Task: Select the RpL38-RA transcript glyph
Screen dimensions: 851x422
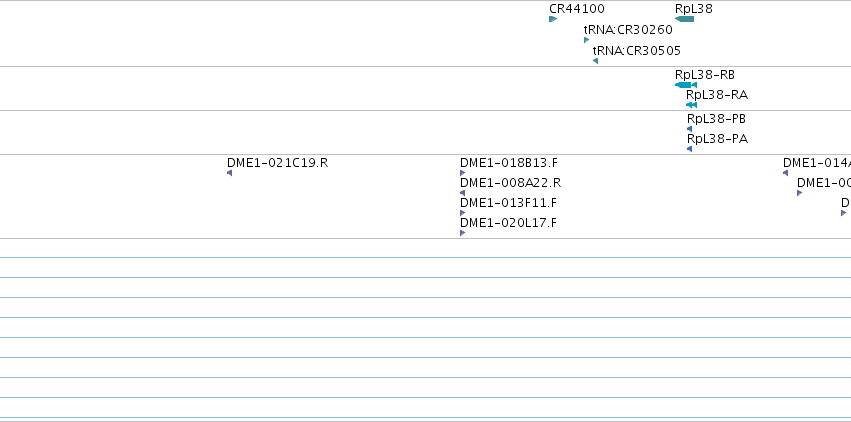Action: (x=691, y=105)
